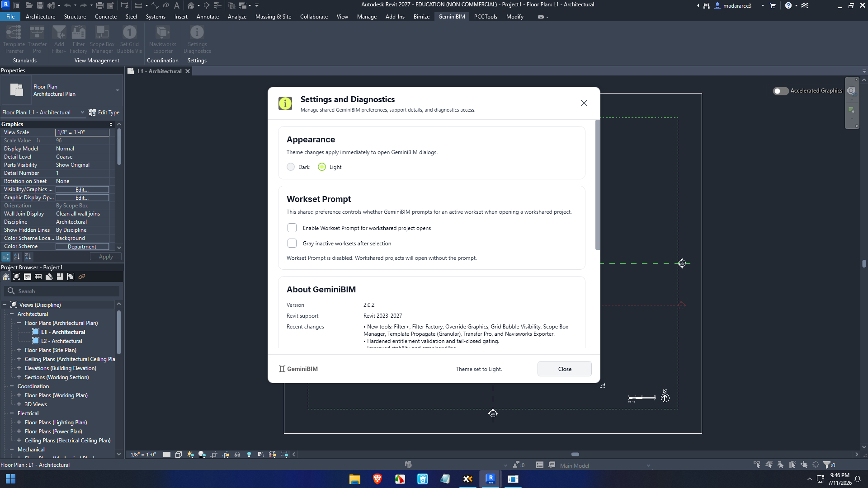
Task: Open the File menu
Action: point(10,17)
